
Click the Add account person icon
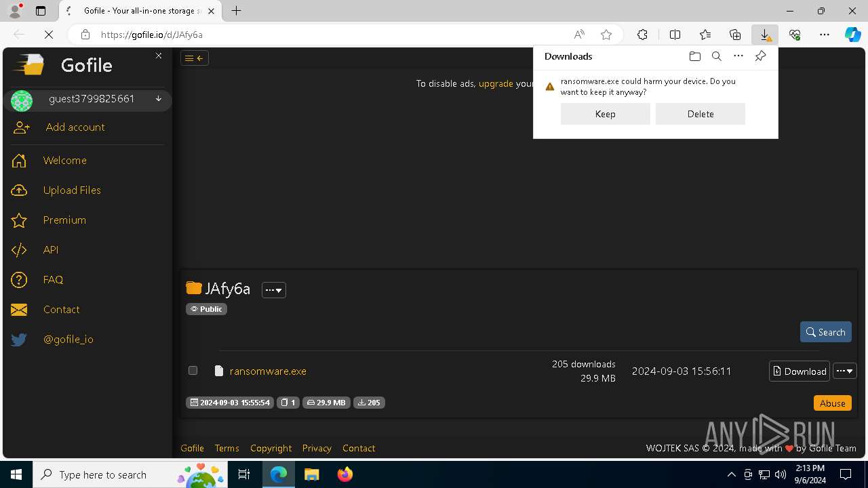click(x=22, y=127)
